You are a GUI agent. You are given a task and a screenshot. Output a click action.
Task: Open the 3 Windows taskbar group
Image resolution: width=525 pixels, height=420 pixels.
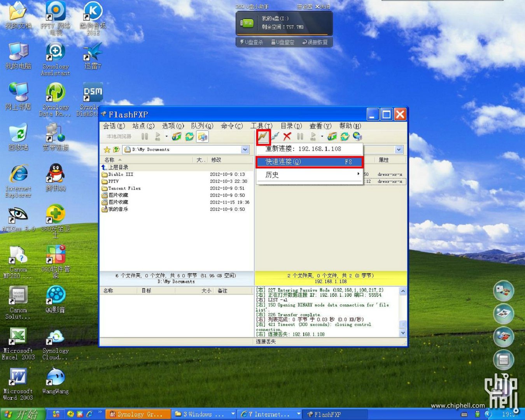point(204,415)
